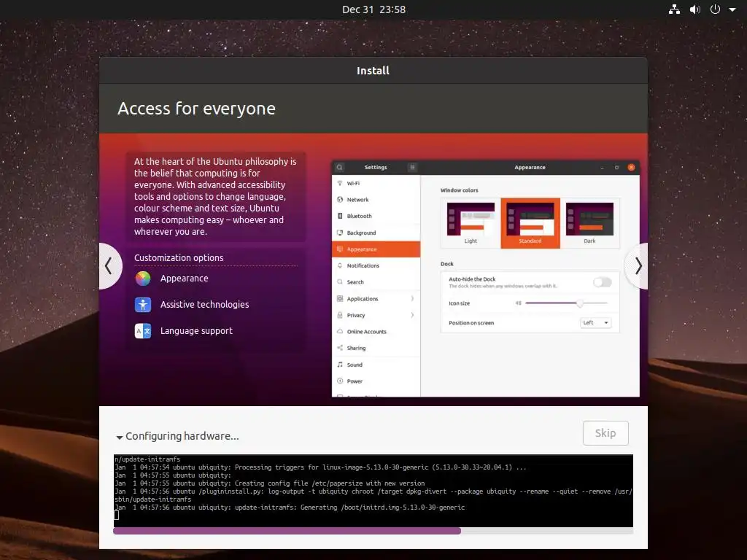Open Sharing in the Settings sidebar

[x=376, y=348]
